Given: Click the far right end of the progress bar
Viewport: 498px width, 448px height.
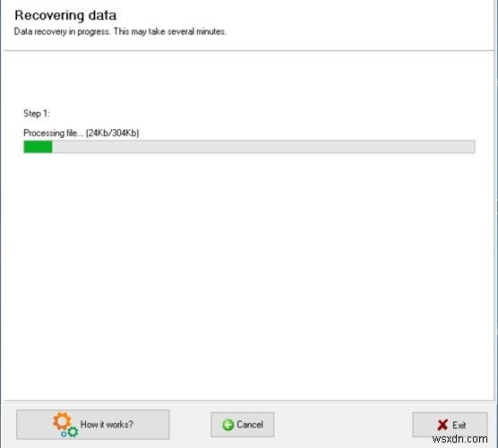Looking at the screenshot, I should point(473,147).
